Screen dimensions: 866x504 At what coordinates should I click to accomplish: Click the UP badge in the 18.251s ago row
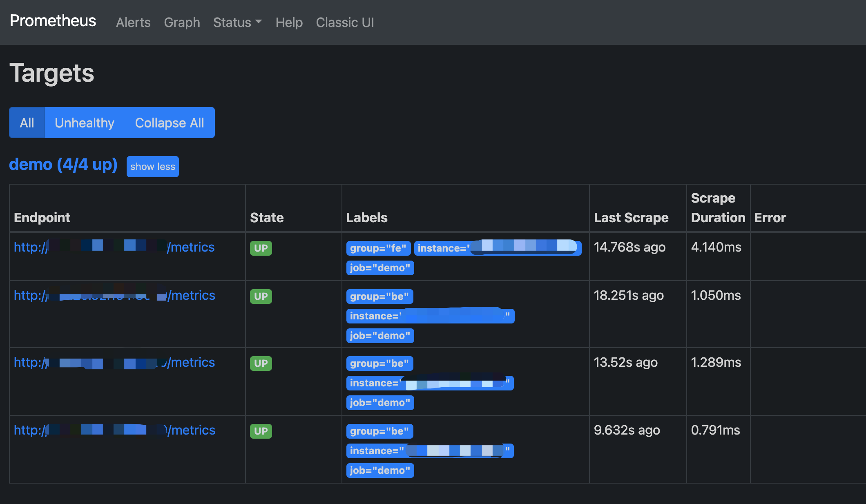[261, 297]
